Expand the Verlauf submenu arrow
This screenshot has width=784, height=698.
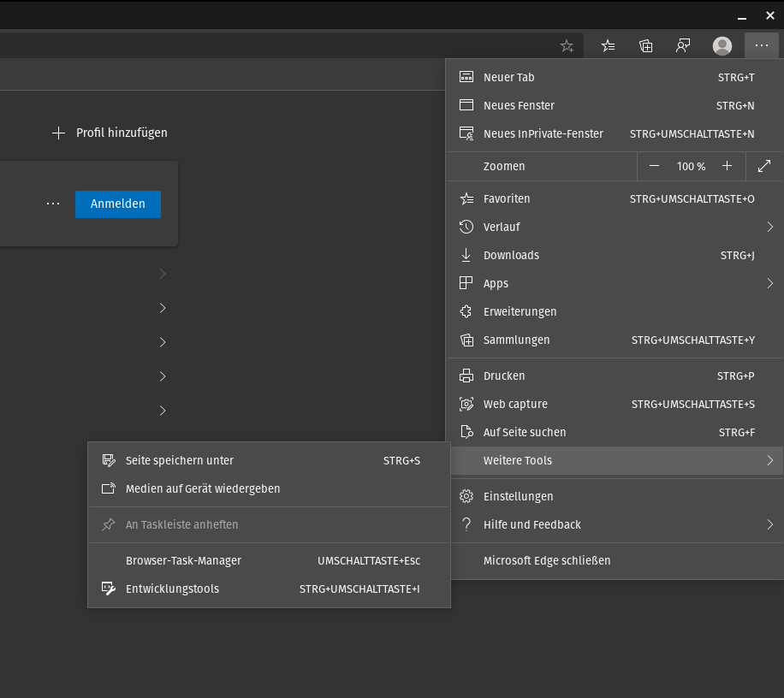pyautogui.click(x=770, y=227)
